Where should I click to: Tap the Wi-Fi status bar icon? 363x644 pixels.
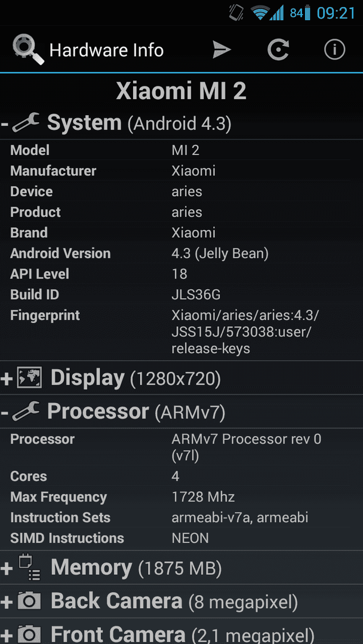[260, 13]
